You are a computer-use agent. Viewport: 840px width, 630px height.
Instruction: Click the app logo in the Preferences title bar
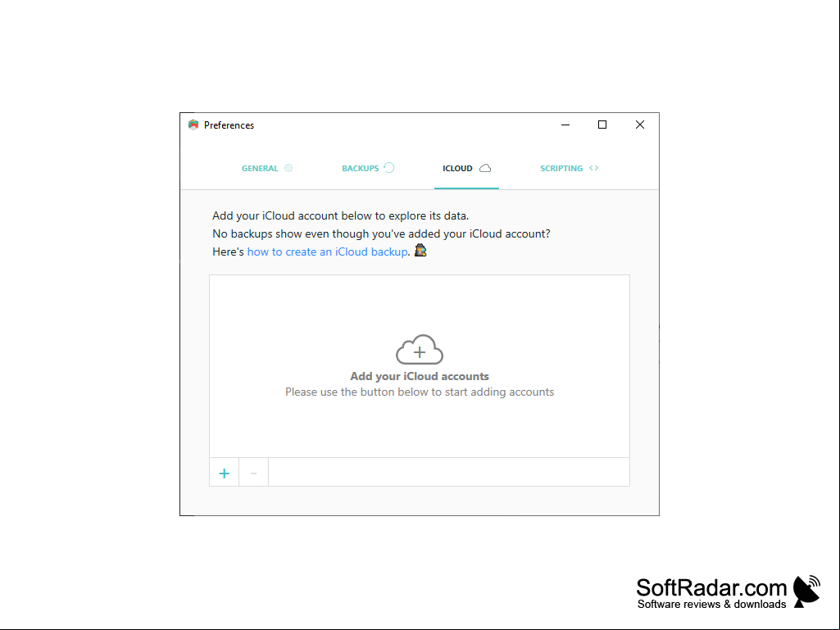pos(193,125)
